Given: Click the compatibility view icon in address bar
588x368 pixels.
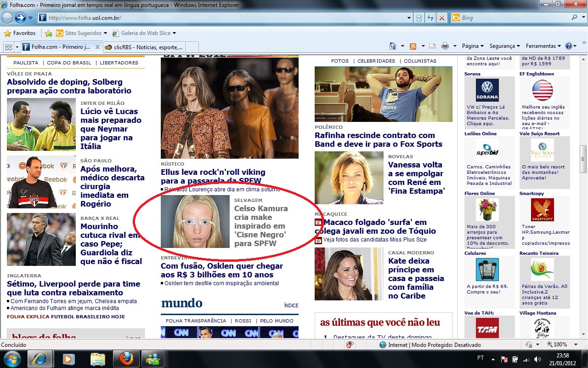Looking at the screenshot, I should (x=419, y=18).
